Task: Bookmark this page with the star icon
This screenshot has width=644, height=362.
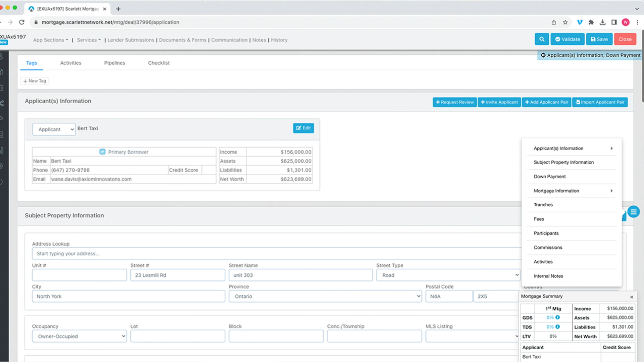Action: tap(565, 22)
